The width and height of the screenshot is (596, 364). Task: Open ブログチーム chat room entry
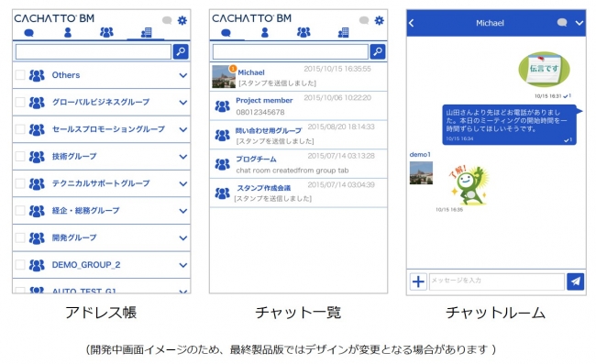click(298, 164)
